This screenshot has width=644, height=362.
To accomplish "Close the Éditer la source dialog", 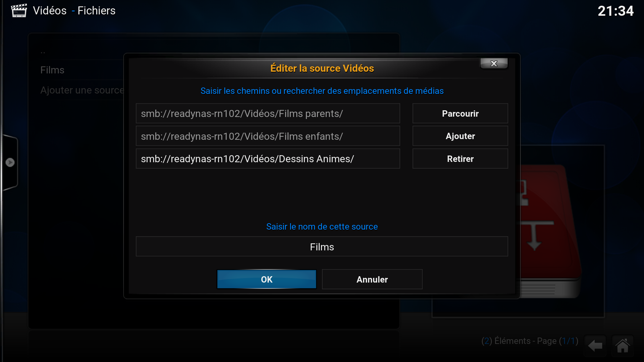I will coord(494,63).
